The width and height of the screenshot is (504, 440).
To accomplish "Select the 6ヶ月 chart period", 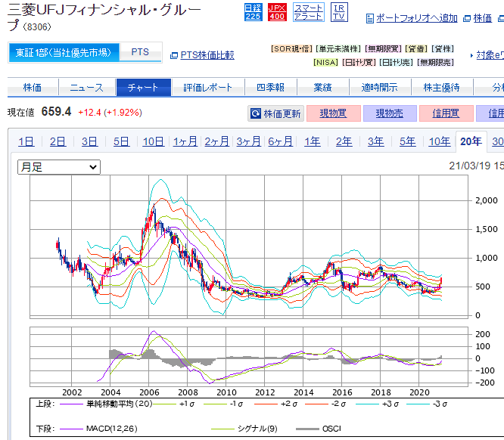I will pyautogui.click(x=280, y=141).
